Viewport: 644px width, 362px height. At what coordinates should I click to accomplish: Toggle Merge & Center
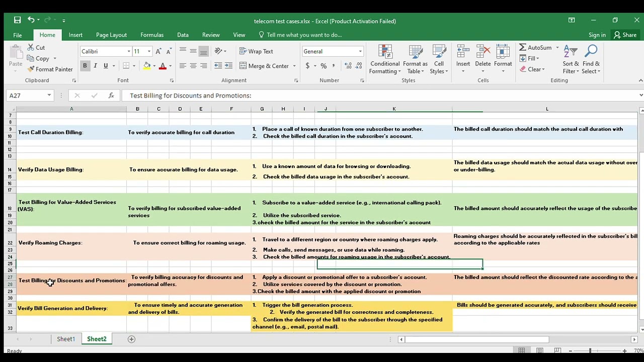click(264, 66)
